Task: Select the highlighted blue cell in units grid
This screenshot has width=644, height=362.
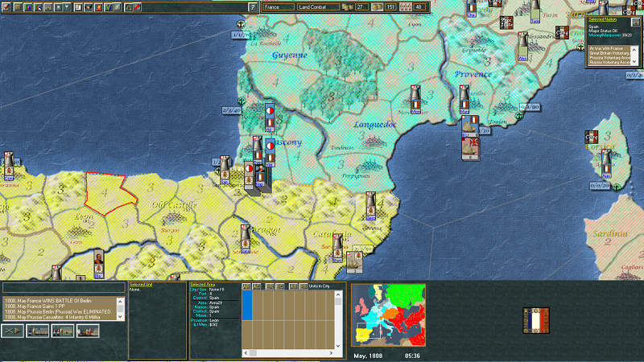Action: click(247, 306)
